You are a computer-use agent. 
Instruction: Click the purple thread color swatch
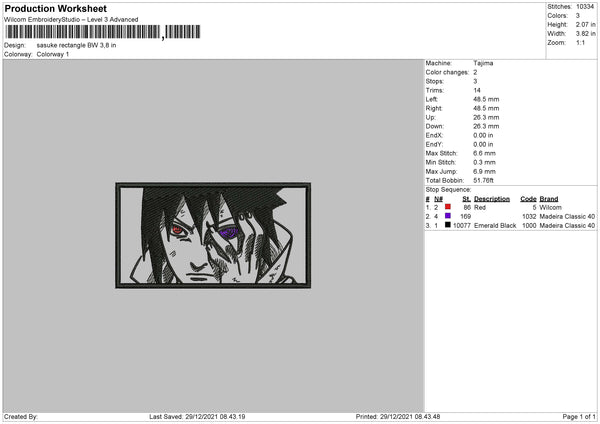click(x=448, y=216)
